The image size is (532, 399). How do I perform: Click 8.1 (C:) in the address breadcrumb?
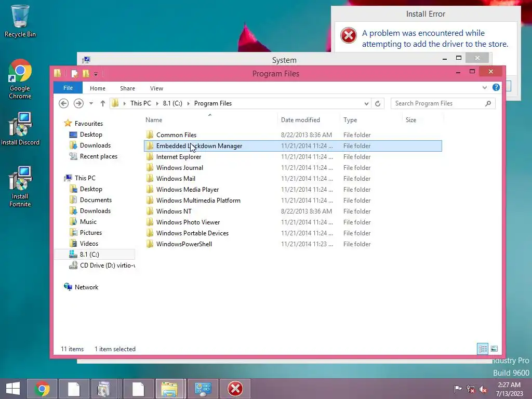[172, 103]
